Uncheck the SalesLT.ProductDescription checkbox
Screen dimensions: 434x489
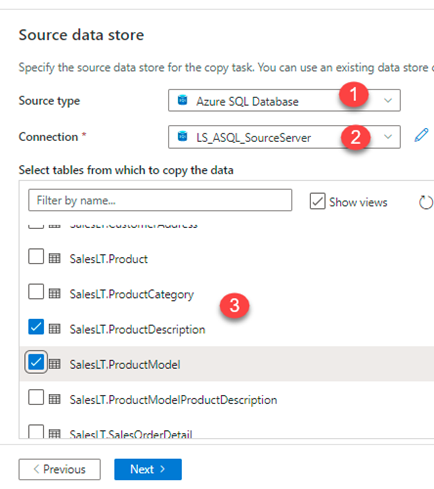(36, 327)
